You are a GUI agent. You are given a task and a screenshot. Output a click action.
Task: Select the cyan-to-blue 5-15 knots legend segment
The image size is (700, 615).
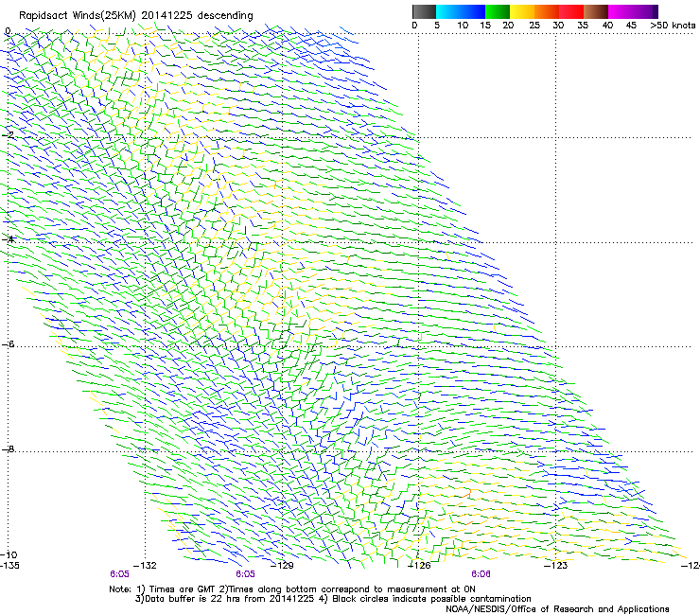461,11
